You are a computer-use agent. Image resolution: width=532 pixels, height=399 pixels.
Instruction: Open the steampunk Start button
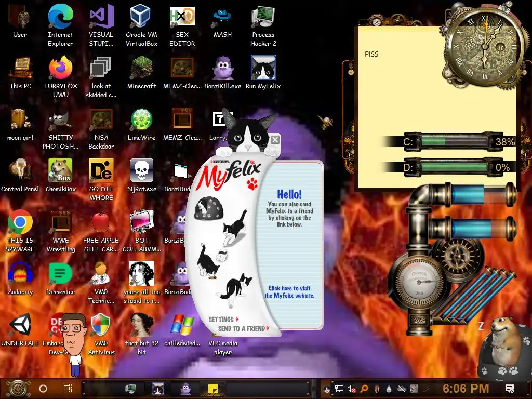18,389
